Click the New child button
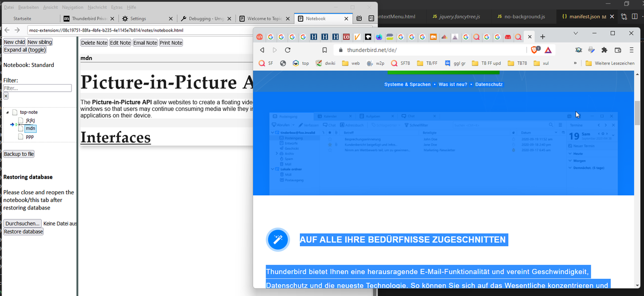Screen dimensions: 644x296 14,42
